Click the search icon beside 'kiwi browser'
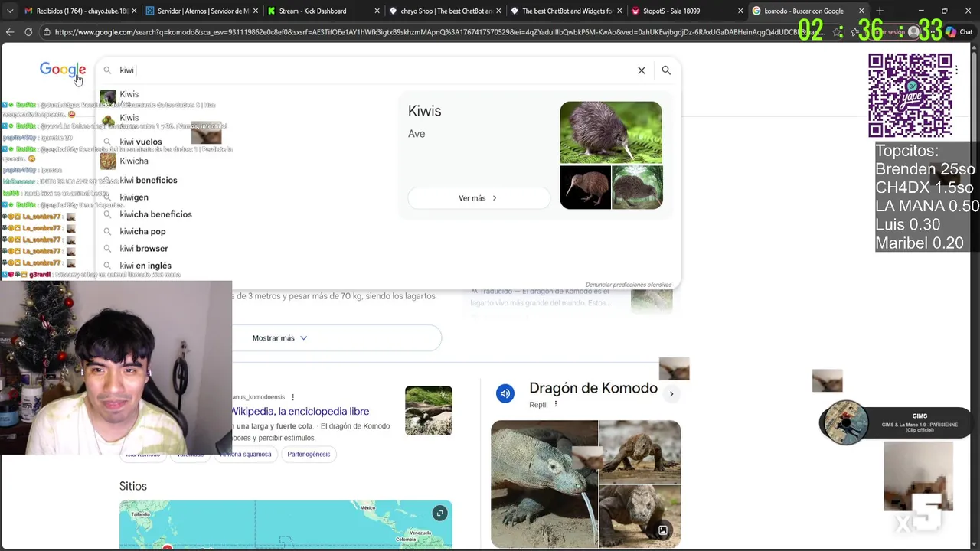 [x=108, y=249]
